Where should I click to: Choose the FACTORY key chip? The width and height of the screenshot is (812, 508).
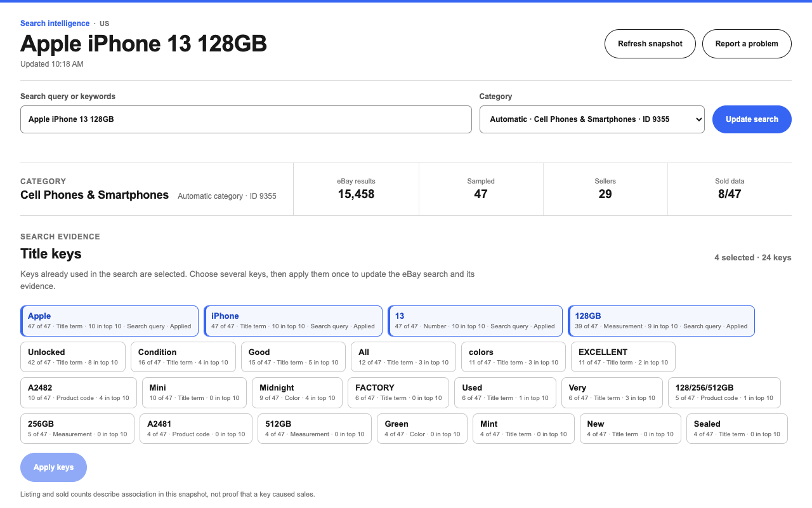point(398,392)
